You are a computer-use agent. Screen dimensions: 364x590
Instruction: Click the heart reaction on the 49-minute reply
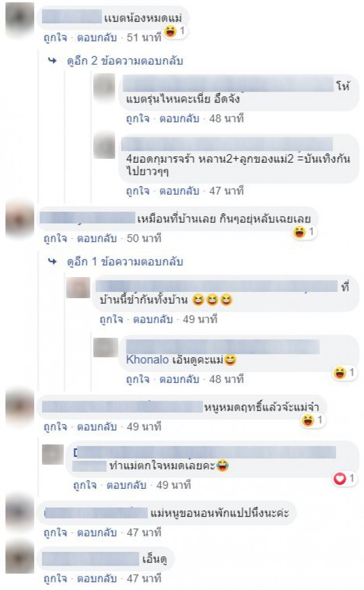(340, 478)
